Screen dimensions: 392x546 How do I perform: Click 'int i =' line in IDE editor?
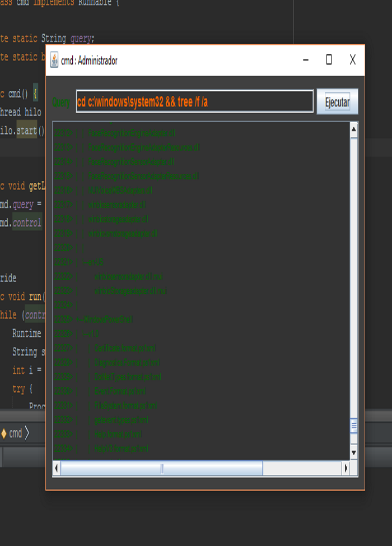pos(27,370)
